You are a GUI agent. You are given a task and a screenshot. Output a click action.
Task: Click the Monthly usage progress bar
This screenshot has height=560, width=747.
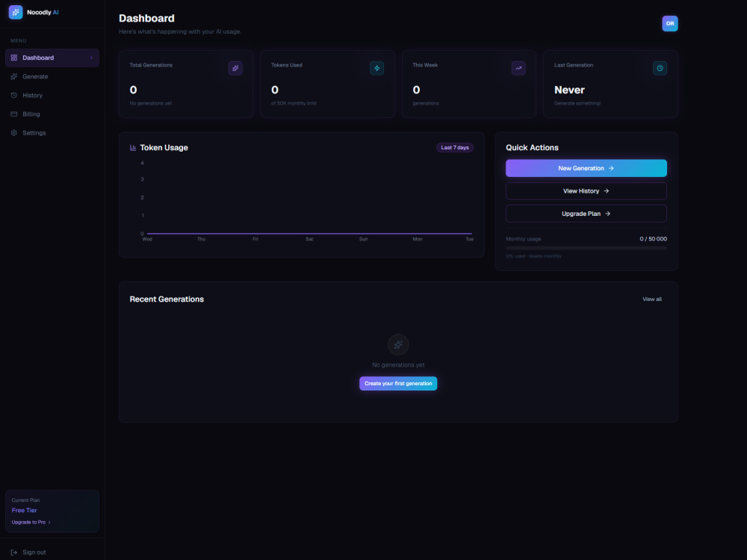point(586,248)
